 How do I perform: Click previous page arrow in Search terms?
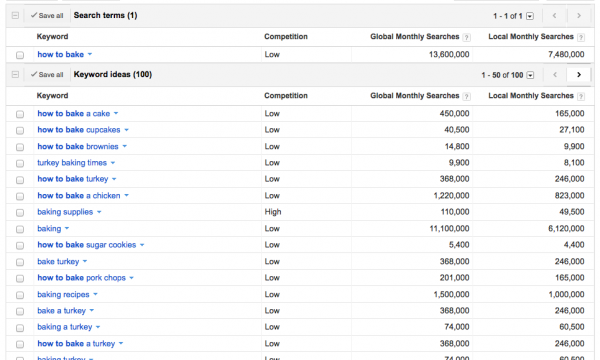coord(555,16)
